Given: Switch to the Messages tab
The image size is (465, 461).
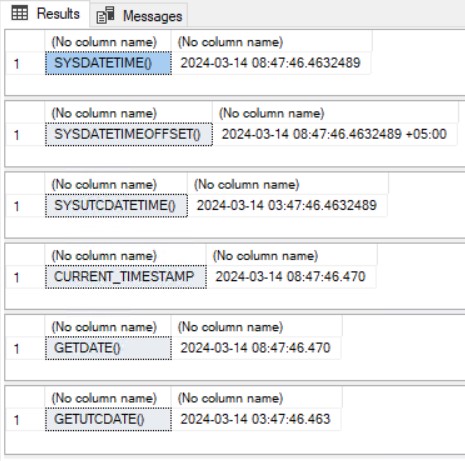Looking at the screenshot, I should [x=139, y=15].
